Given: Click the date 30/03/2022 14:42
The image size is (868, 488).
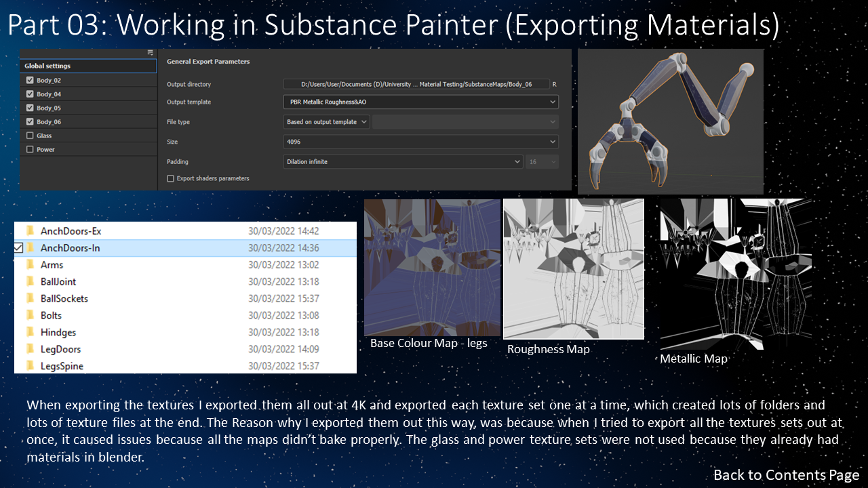Looking at the screenshot, I should (x=283, y=231).
